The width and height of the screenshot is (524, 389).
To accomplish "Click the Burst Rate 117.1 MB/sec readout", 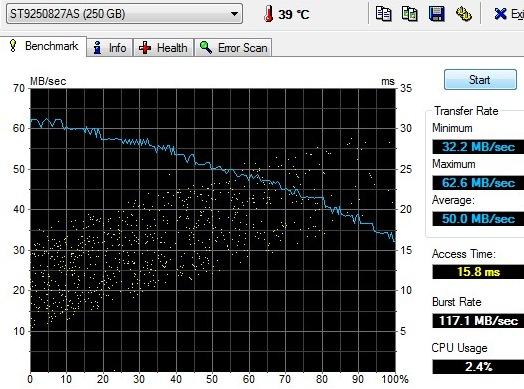I will 478,321.
